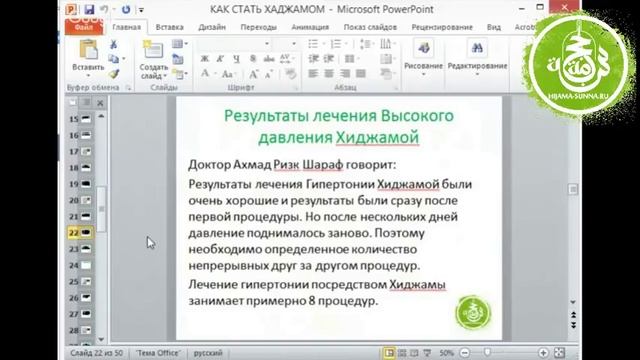This screenshot has height=360, width=640.
Task: Open the font name combo box
Action: (234, 44)
